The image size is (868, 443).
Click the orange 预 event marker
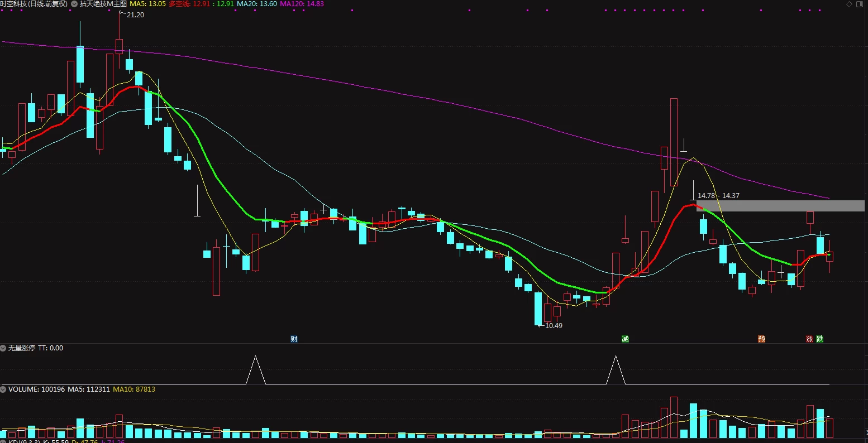click(x=761, y=339)
